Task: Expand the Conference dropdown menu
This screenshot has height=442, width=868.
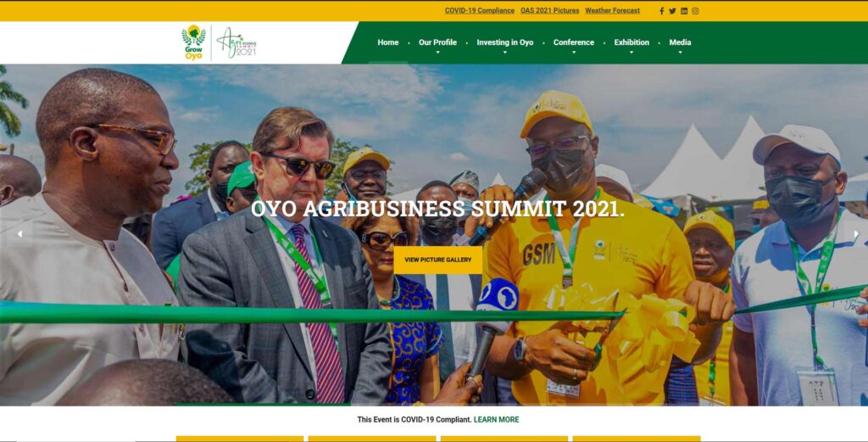Action: (574, 42)
